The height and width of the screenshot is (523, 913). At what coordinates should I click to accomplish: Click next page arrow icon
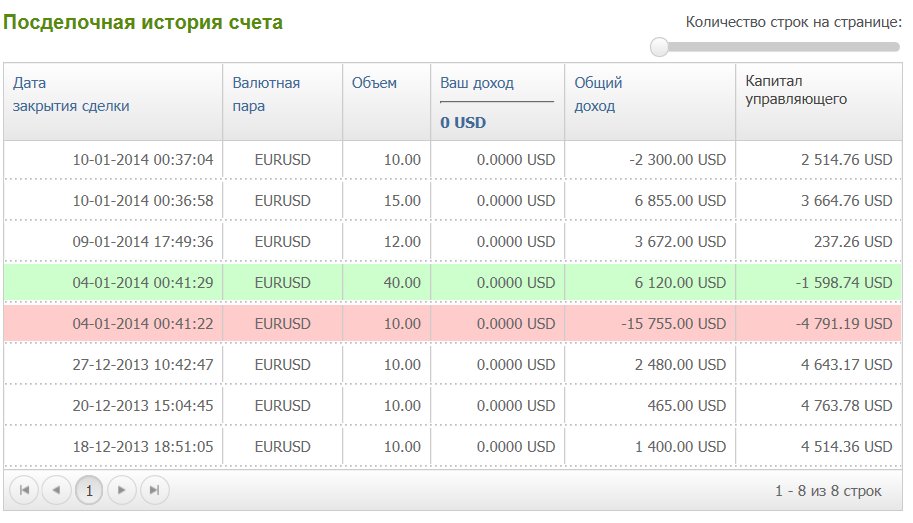[122, 490]
